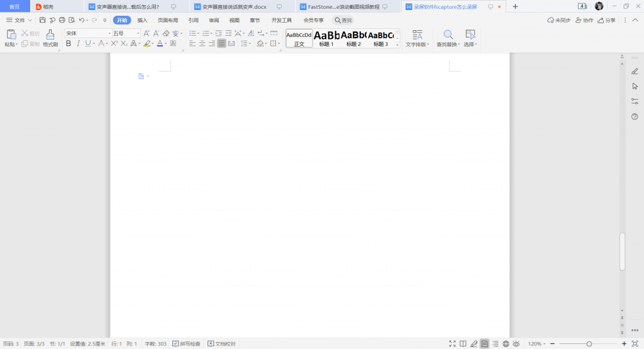Enable eye protection mode in status bar
Viewport: 644px width, 349px height.
pos(516,344)
